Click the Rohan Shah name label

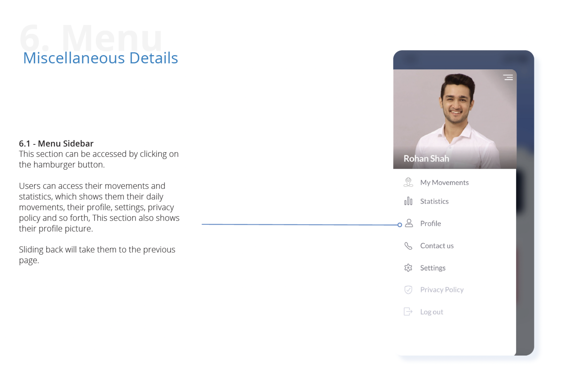(x=426, y=159)
